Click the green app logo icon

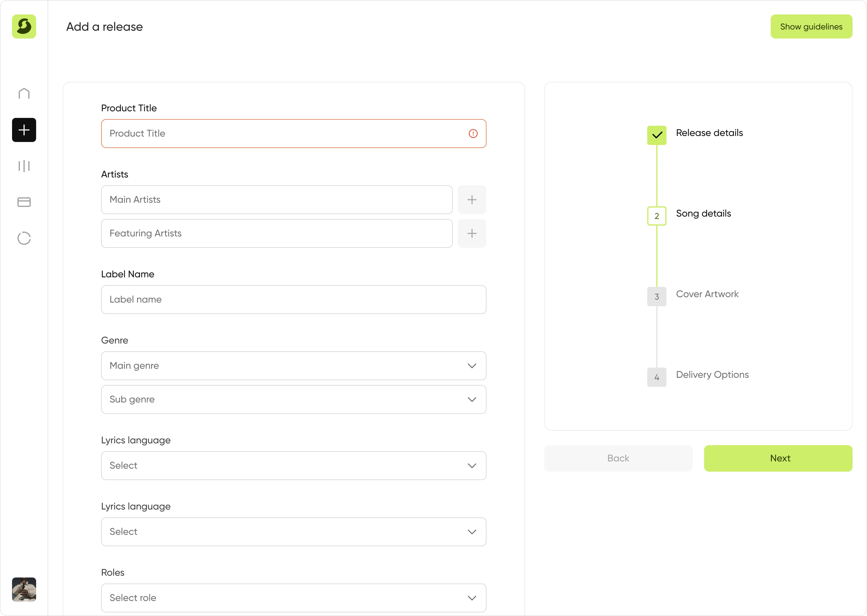[24, 26]
